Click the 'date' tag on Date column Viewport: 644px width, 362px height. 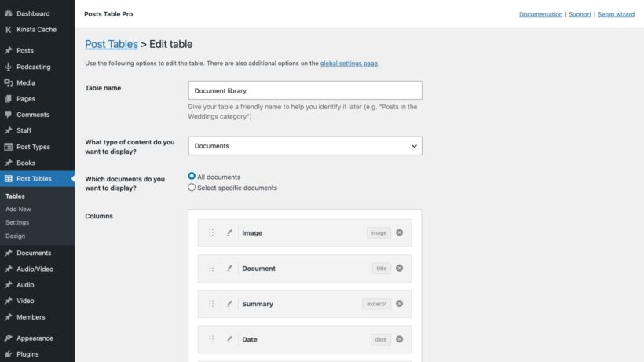pos(381,339)
